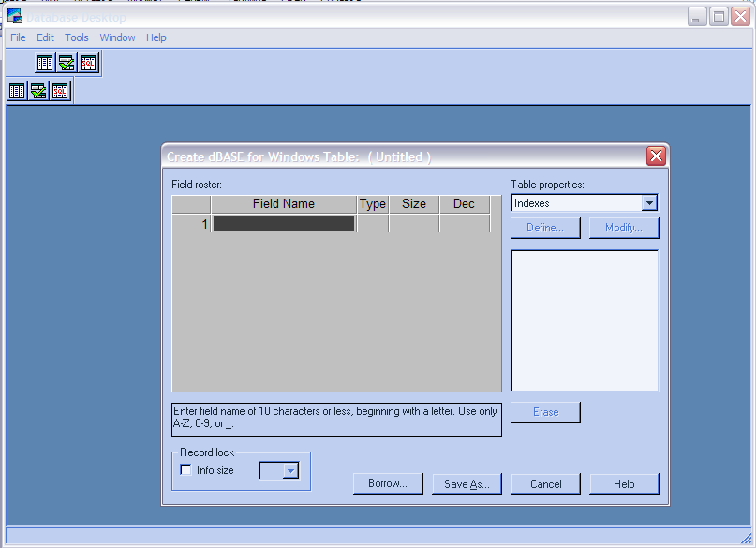756x548 pixels.
Task: Select row number 1 in field roster
Action: point(191,224)
